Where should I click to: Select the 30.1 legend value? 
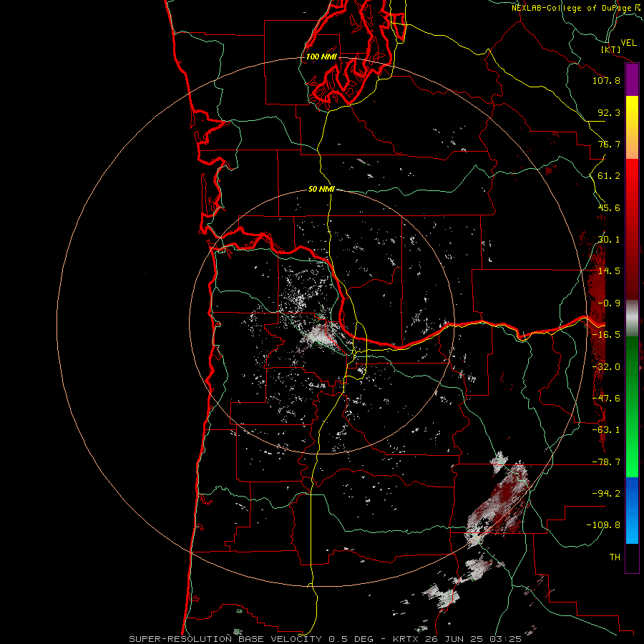pos(609,240)
